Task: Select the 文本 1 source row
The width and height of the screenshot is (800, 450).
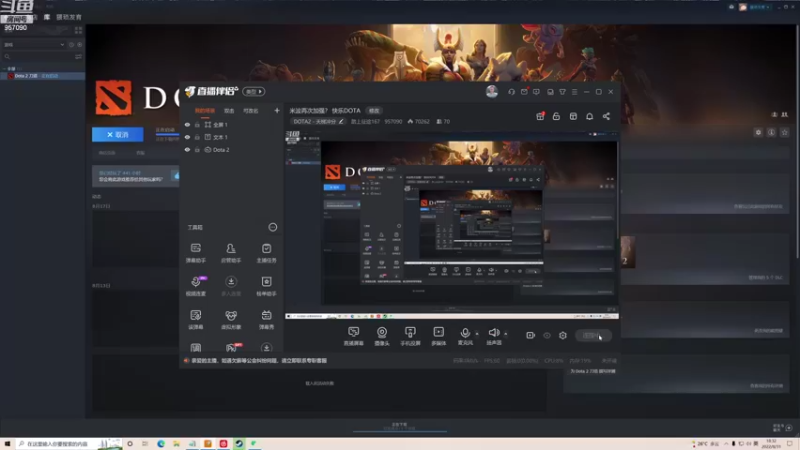Action: [x=231, y=137]
